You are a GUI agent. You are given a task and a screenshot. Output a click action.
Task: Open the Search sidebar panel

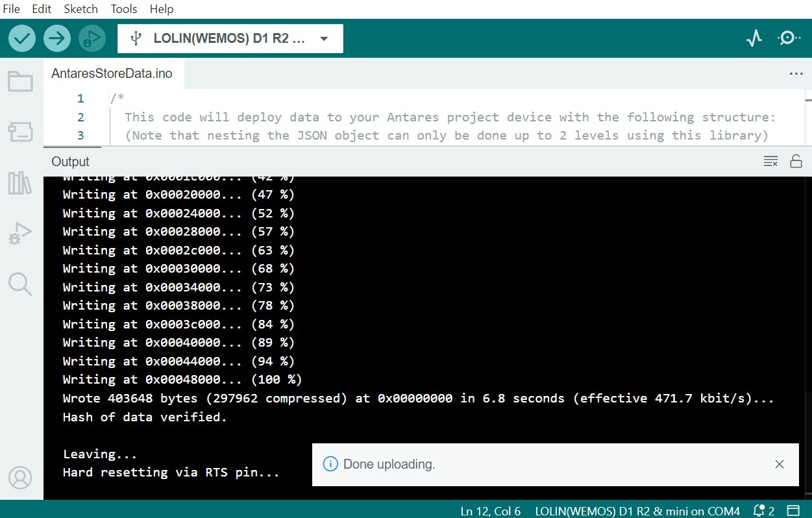tap(20, 284)
